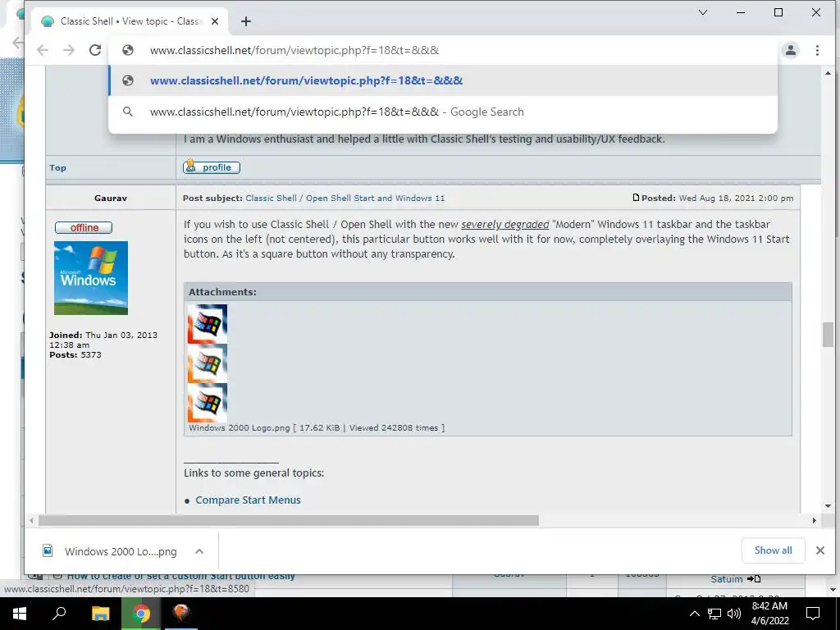Go back using the back arrow
This screenshot has height=630, width=840.
pyautogui.click(x=43, y=50)
